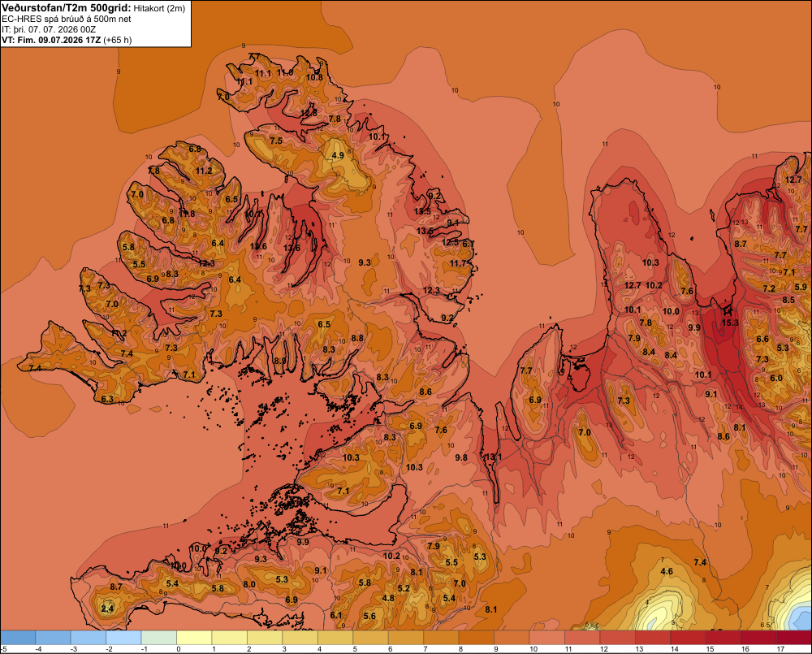This screenshot has height=654, width=812.
Task: Click the legend swatch between -5 and -4
Action: 18,638
